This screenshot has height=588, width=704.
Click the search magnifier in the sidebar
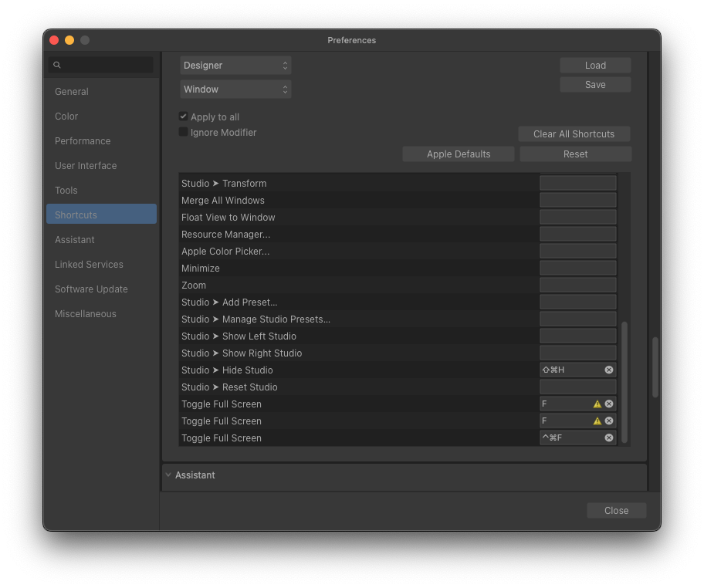tap(57, 65)
